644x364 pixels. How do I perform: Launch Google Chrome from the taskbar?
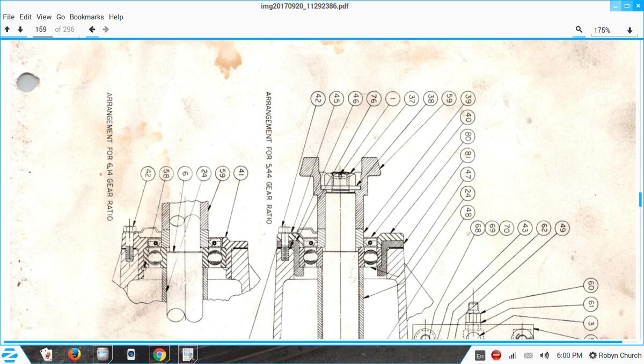click(159, 354)
